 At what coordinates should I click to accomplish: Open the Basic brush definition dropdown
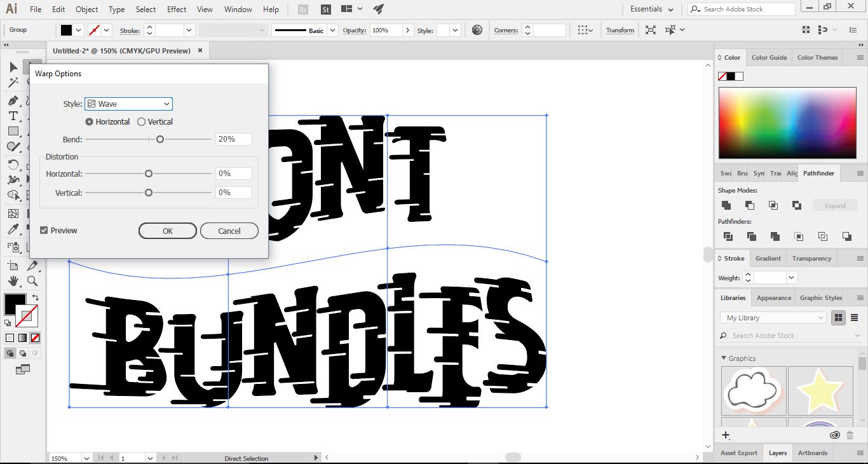tap(332, 30)
